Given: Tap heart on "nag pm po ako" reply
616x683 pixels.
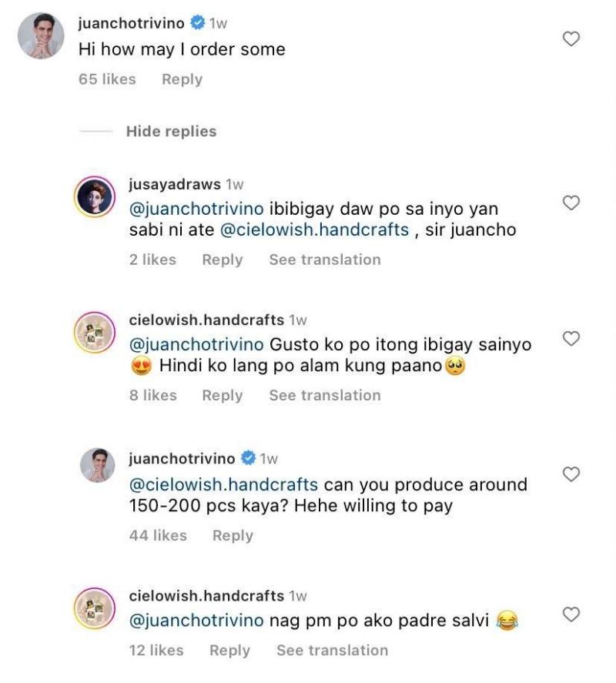Looking at the screenshot, I should 571,614.
